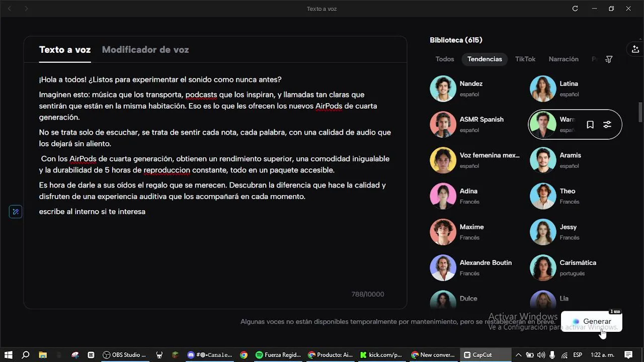644x362 pixels.
Task: Go back with the left arrow
Action: pyautogui.click(x=10, y=9)
